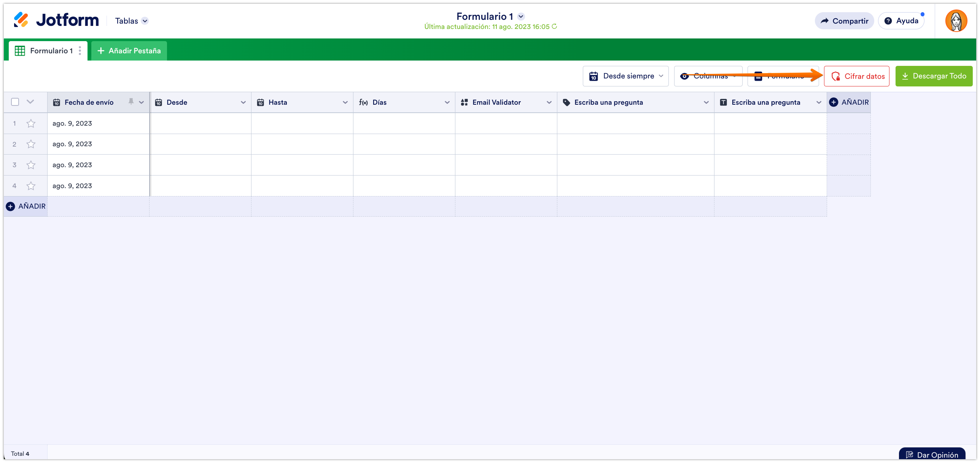Click the pin icon in Fecha de envío column

[x=131, y=102]
